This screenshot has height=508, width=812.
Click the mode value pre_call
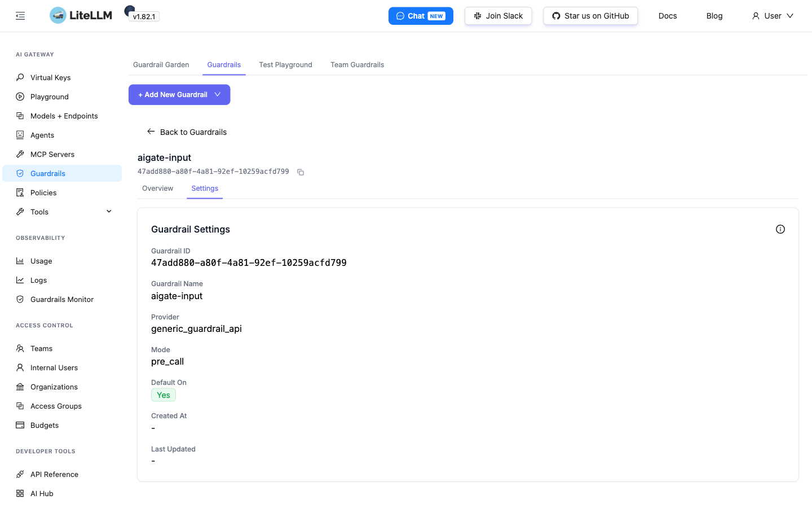[x=167, y=362]
